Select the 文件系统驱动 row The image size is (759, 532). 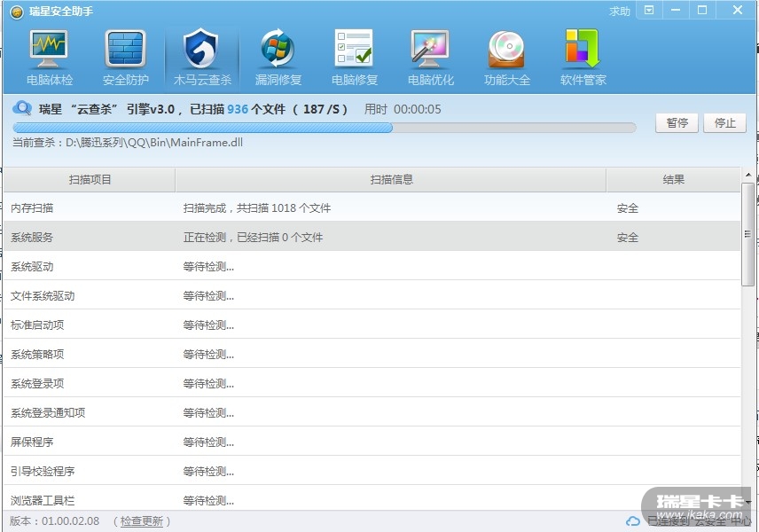coord(372,295)
